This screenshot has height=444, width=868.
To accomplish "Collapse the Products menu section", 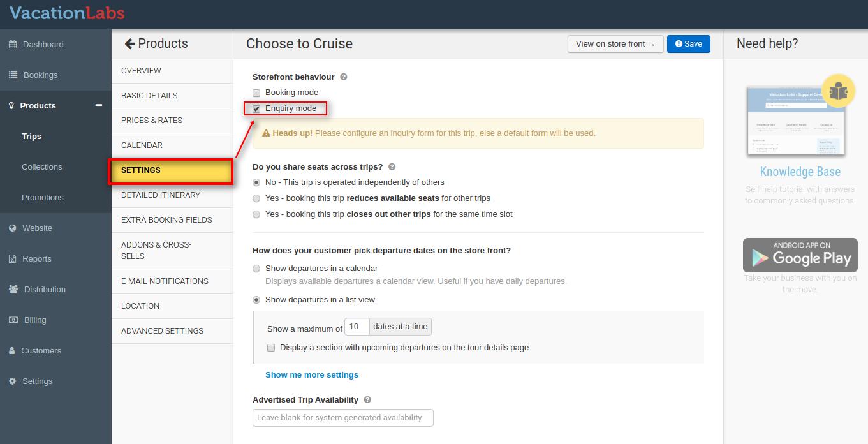I will point(99,105).
